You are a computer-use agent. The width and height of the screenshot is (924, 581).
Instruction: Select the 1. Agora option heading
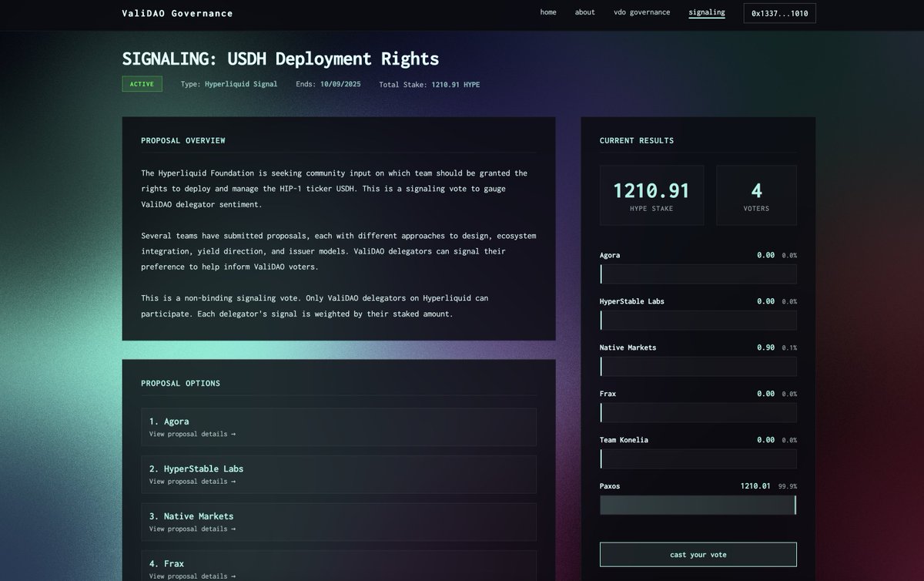point(169,421)
